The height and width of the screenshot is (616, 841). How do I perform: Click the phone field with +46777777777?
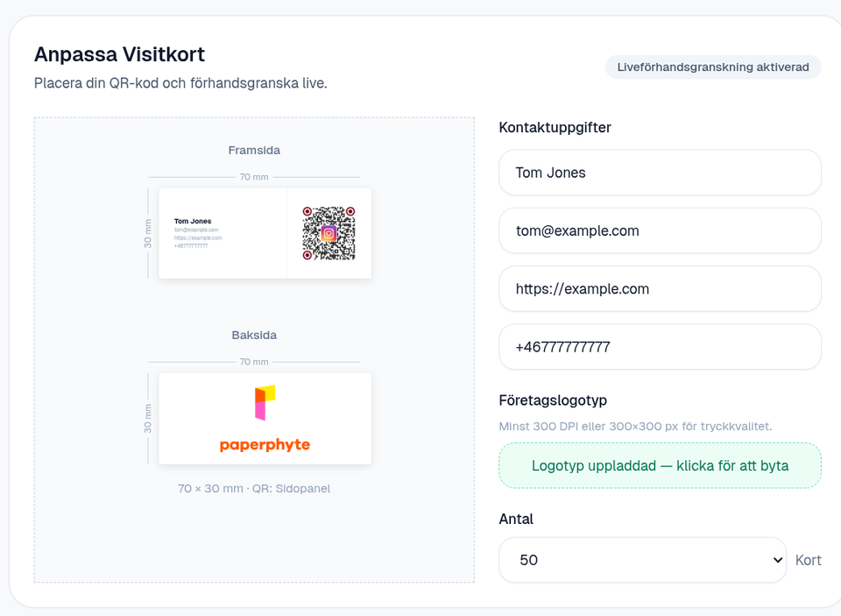(660, 347)
